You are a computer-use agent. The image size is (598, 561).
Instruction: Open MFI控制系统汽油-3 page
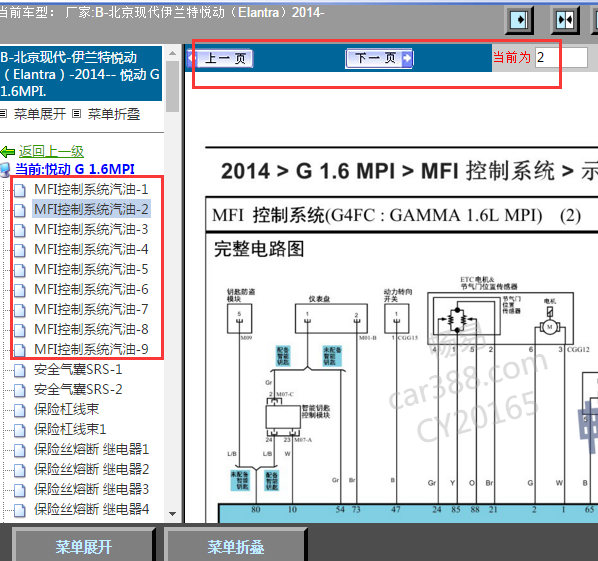[x=91, y=229]
